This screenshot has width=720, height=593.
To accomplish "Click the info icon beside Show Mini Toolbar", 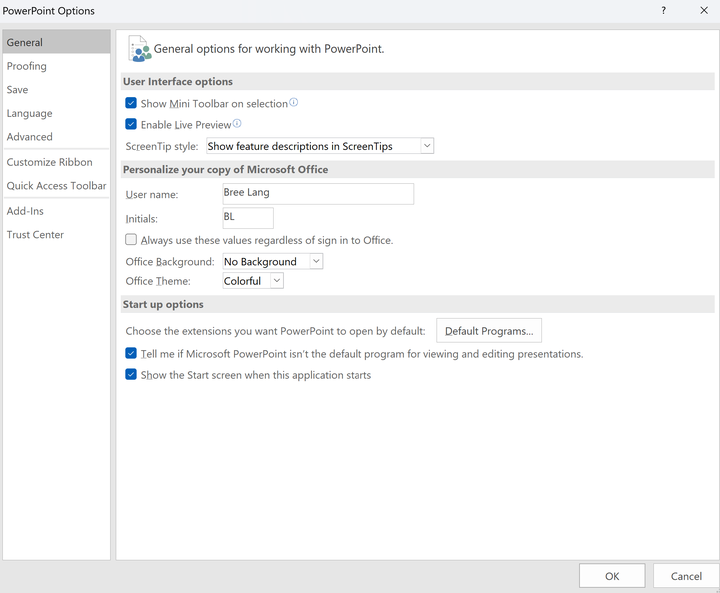I will [293, 102].
